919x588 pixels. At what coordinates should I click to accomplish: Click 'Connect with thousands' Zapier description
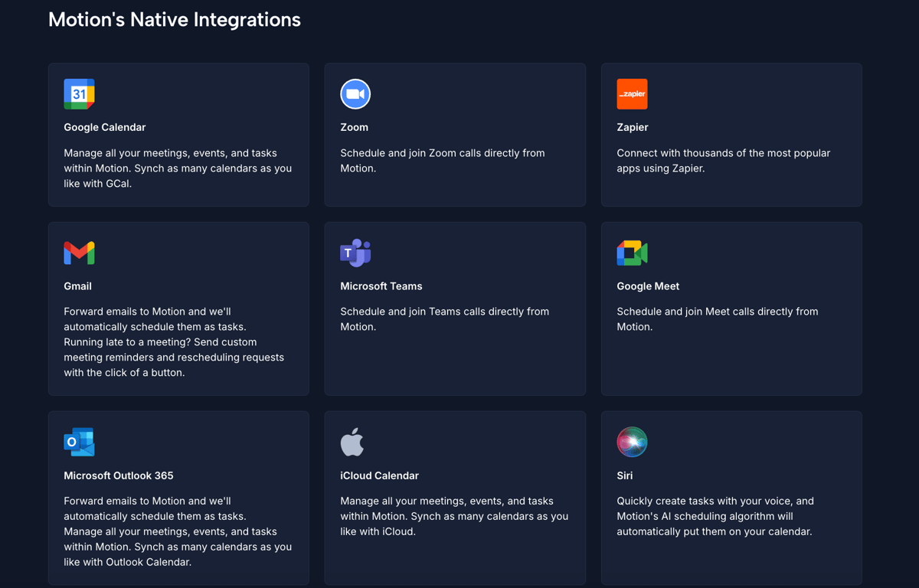coord(723,161)
